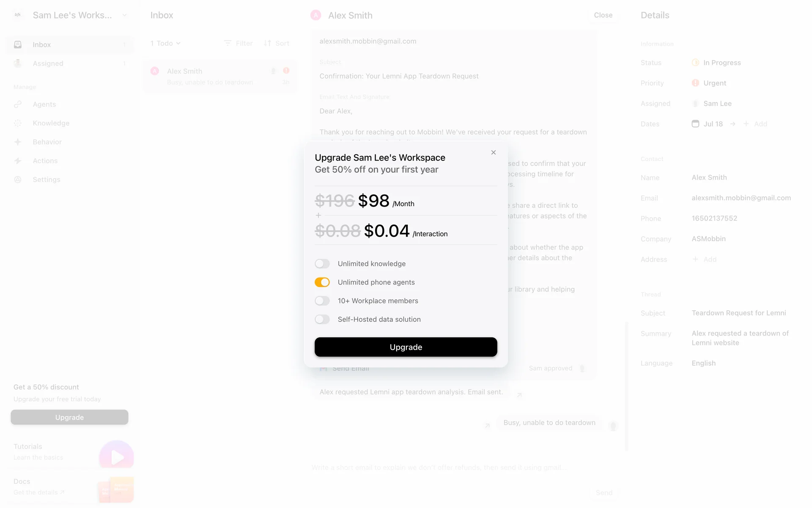Screen dimensions: 812x508
Task: Open the 1 Todo dropdown
Action: pyautogui.click(x=165, y=43)
